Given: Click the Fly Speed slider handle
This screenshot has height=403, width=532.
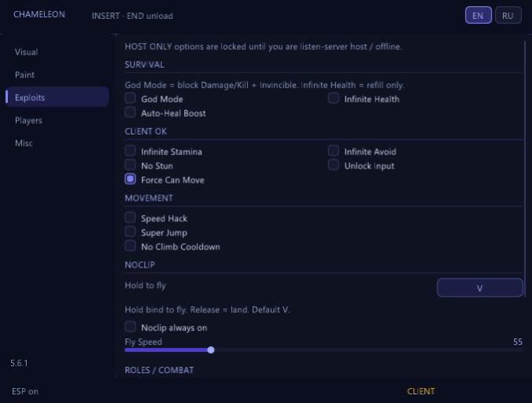Looking at the screenshot, I should (211, 350).
